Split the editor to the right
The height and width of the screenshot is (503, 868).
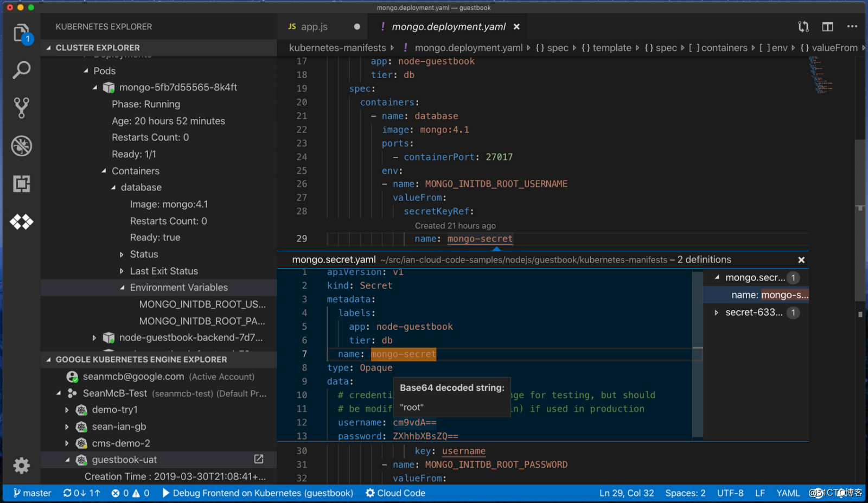827,27
